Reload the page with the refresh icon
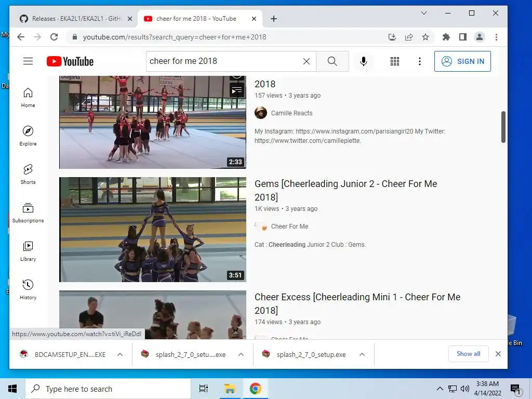Screen dimensions: 532x399 (54, 37)
